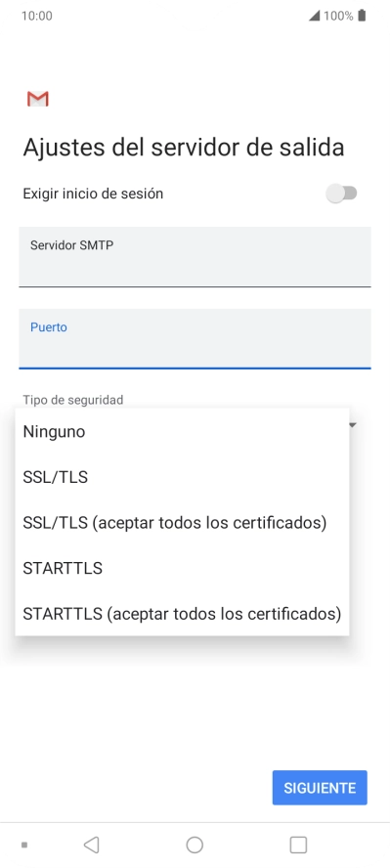This screenshot has height=868, width=390.
Task: Select STARTTLS (aceptar todos los certificados)
Action: 182,613
